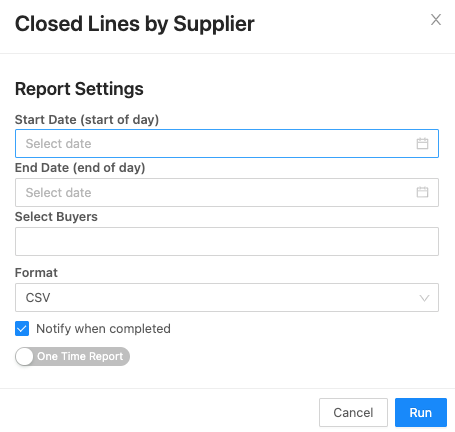455x432 pixels.
Task: Click the Select Buyers label
Action: [56, 217]
